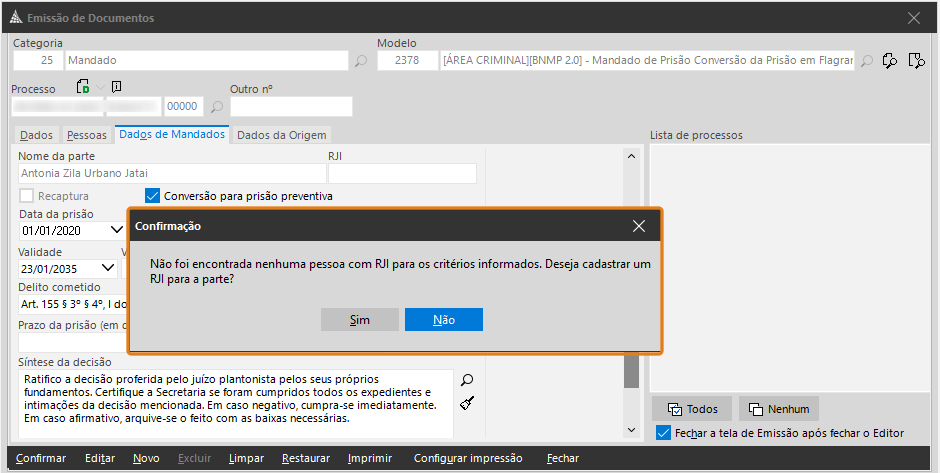The image size is (940, 473).
Task: Switch to the Pessoas tab
Action: (87, 135)
